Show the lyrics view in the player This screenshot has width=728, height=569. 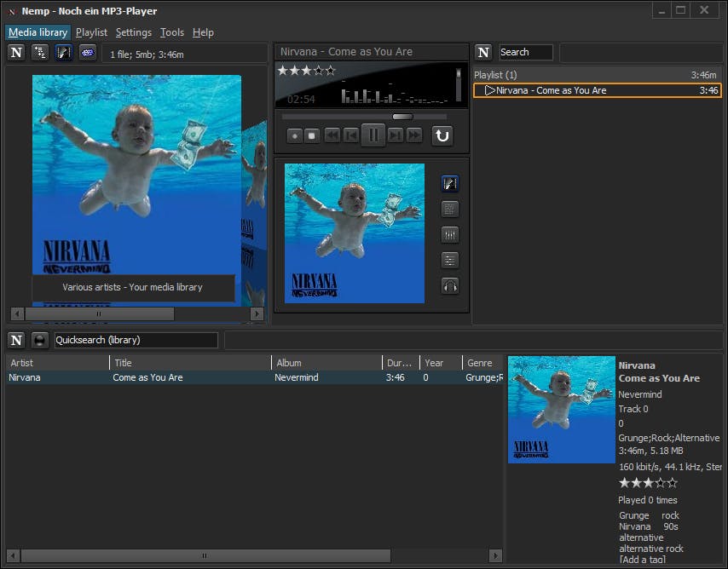coord(450,210)
